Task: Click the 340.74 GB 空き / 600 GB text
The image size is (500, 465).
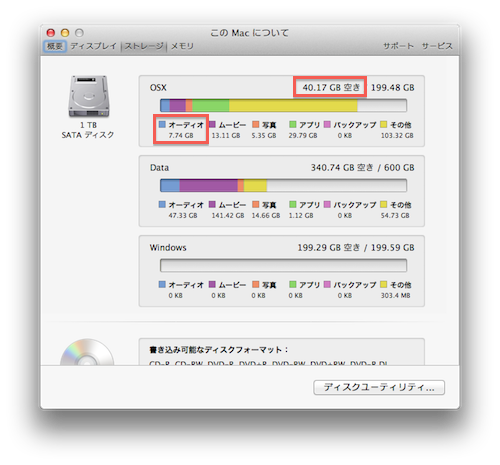Action: (363, 168)
